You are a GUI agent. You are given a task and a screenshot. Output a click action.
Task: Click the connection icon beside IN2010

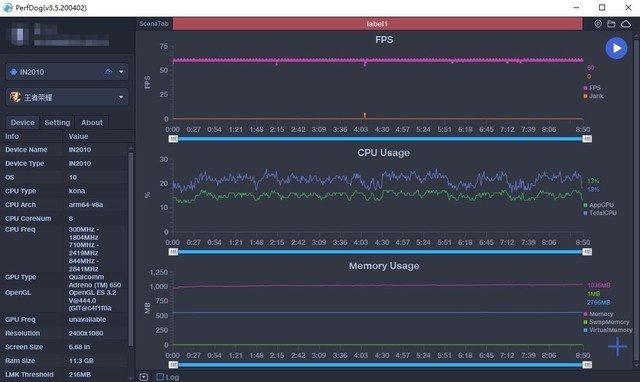[x=108, y=72]
